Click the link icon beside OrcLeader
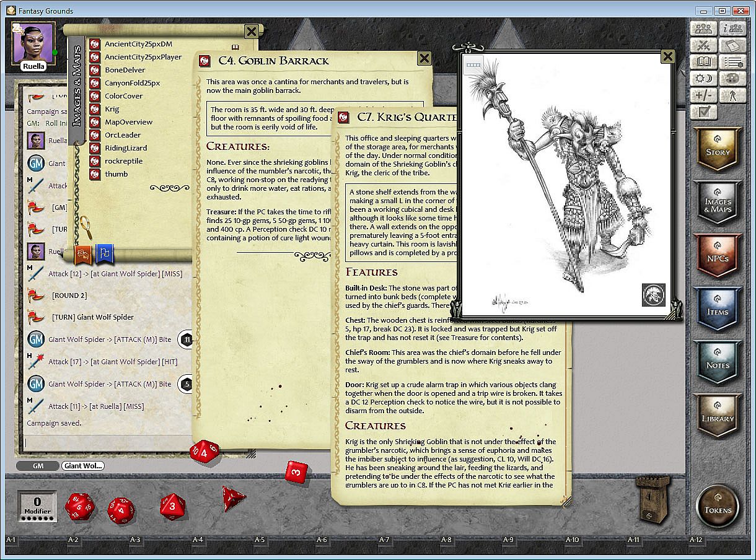This screenshot has width=756, height=560. pyautogui.click(x=95, y=135)
